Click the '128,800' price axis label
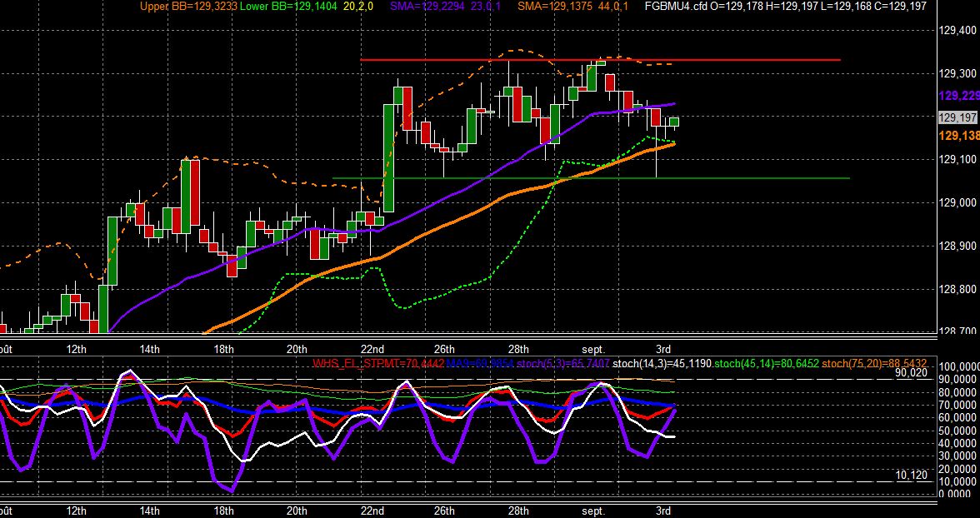The width and height of the screenshot is (980, 518). (x=957, y=289)
